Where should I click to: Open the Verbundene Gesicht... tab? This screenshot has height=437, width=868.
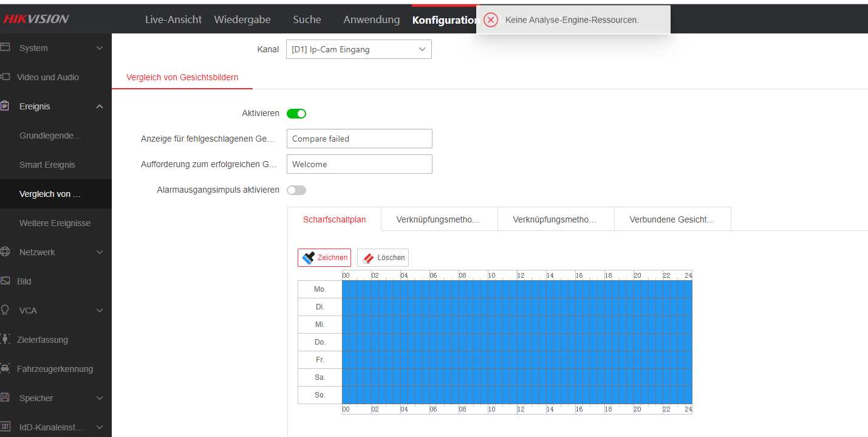coord(672,219)
